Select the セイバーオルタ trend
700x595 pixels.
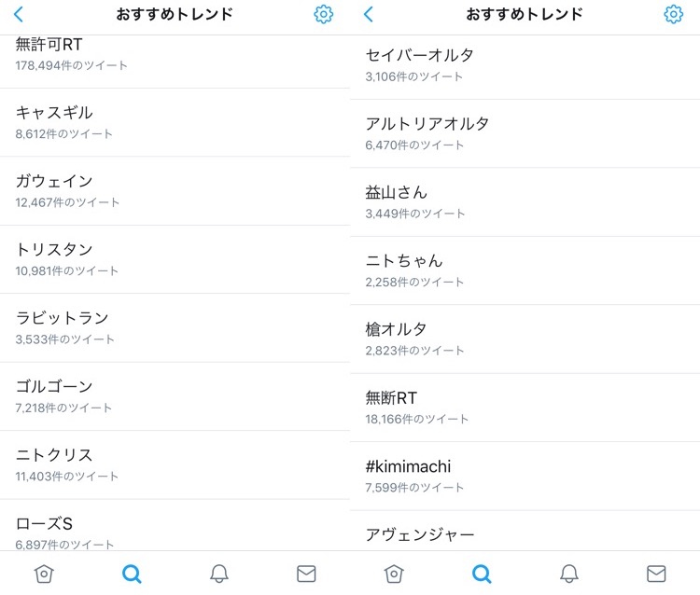(x=525, y=67)
